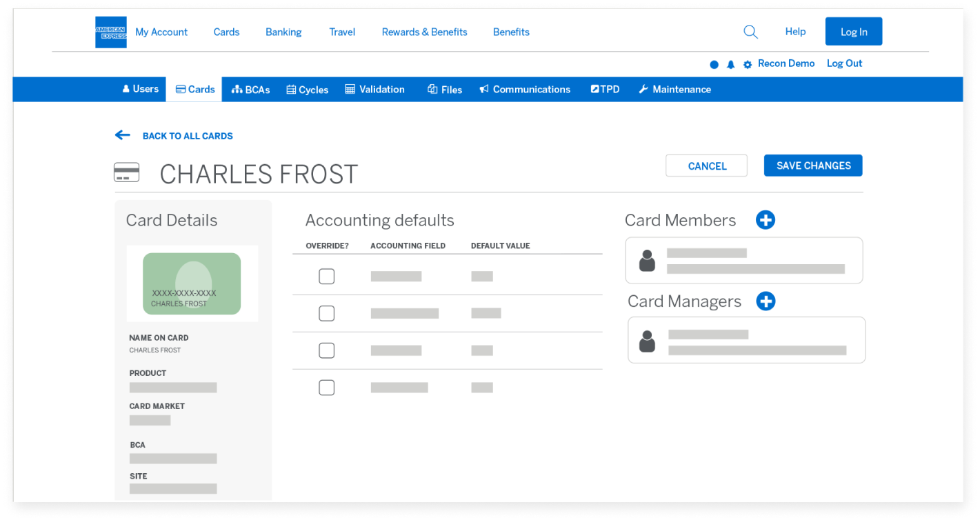
Task: Toggle the second override checkbox
Action: 326,314
